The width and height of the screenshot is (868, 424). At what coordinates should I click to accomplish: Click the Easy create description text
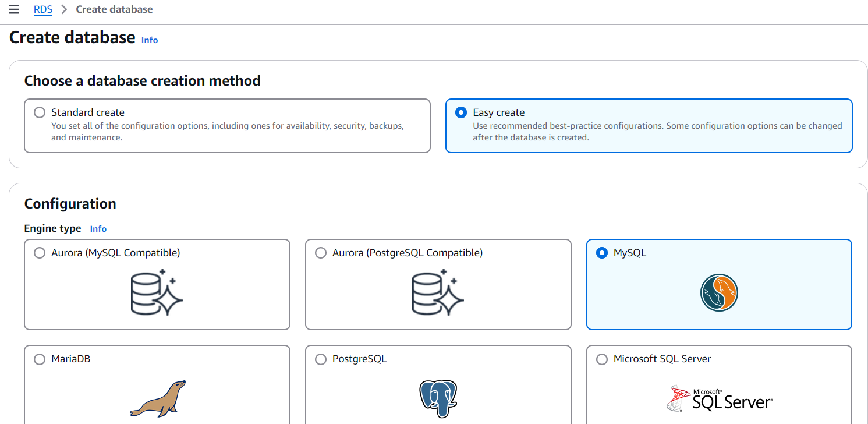pos(657,132)
